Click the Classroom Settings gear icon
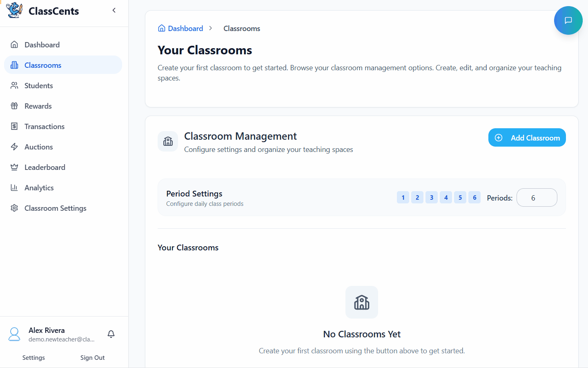This screenshot has width=588, height=368. [15, 208]
